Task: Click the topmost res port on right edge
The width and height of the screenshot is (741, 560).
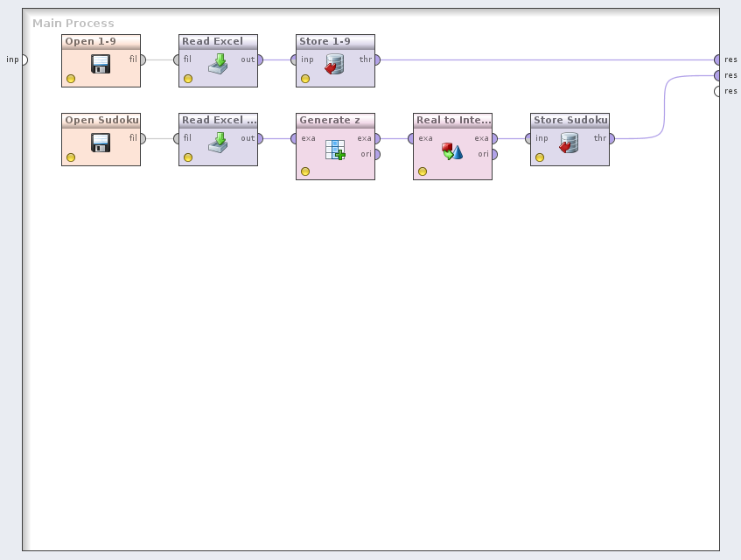Action: pos(718,59)
